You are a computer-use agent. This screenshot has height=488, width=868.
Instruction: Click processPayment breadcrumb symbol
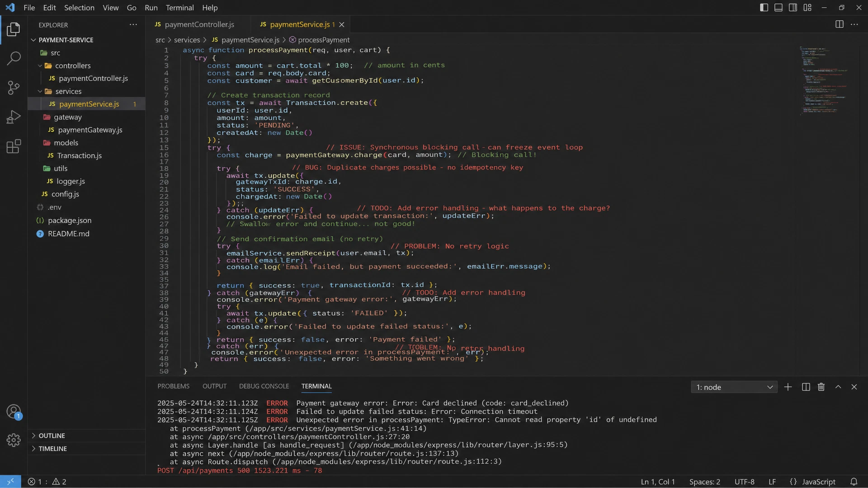click(x=319, y=40)
